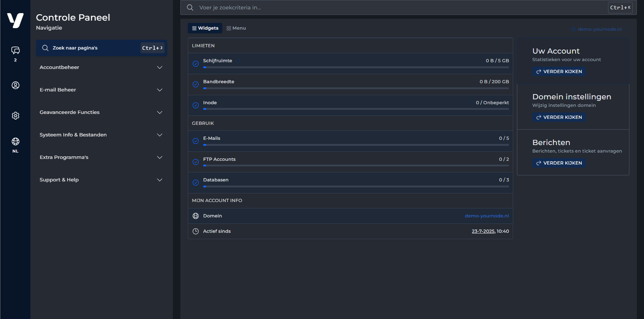Click the Bandbreedte check circle icon
The height and width of the screenshot is (319, 644).
(196, 84)
